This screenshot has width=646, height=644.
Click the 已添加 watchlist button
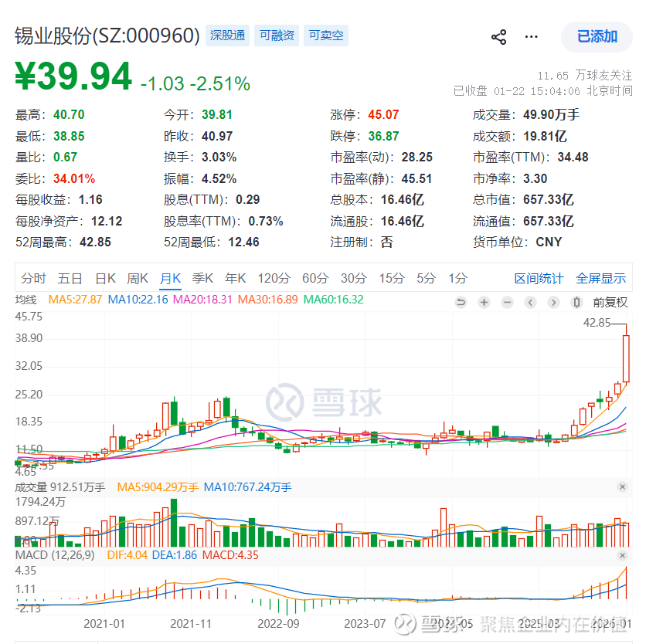tap(597, 36)
